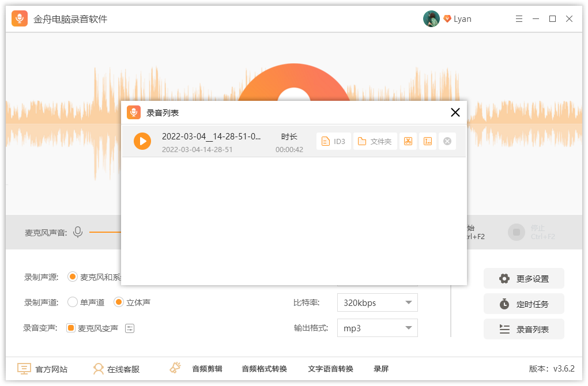This screenshot has width=588, height=386.
Task: Toggle the 麦克风变声 checkbox
Action: coord(71,328)
